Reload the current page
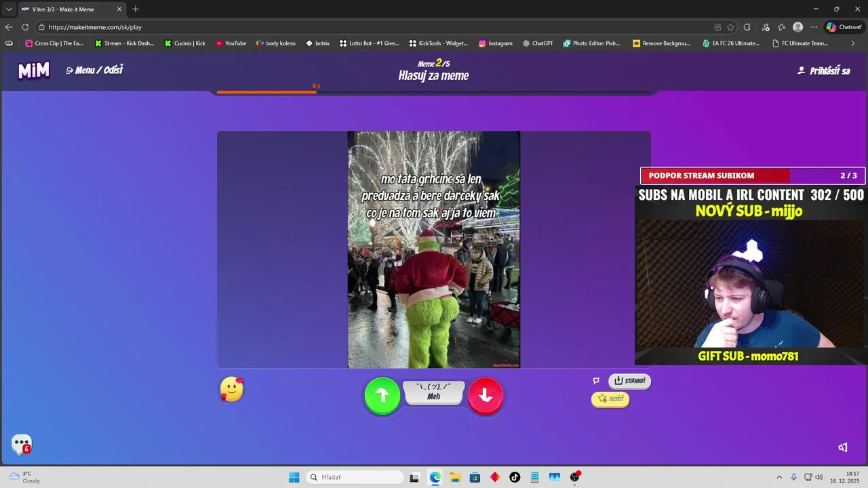The height and width of the screenshot is (488, 868). [25, 27]
